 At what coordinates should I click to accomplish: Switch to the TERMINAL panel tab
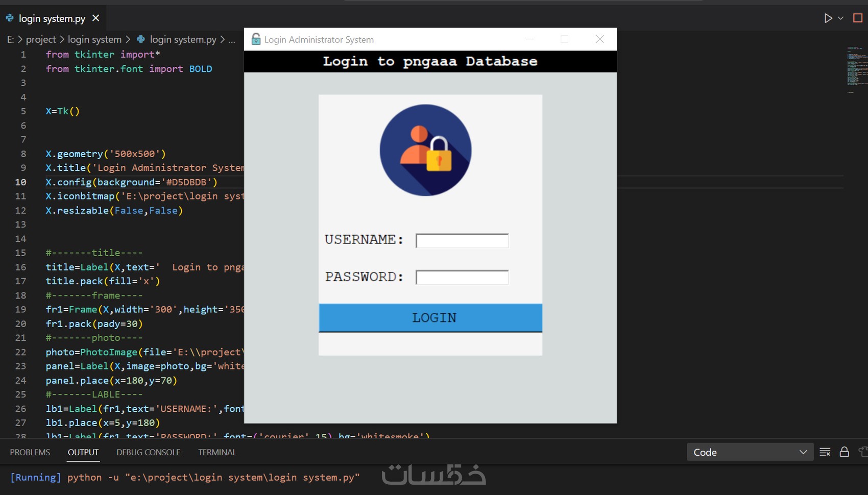218,452
